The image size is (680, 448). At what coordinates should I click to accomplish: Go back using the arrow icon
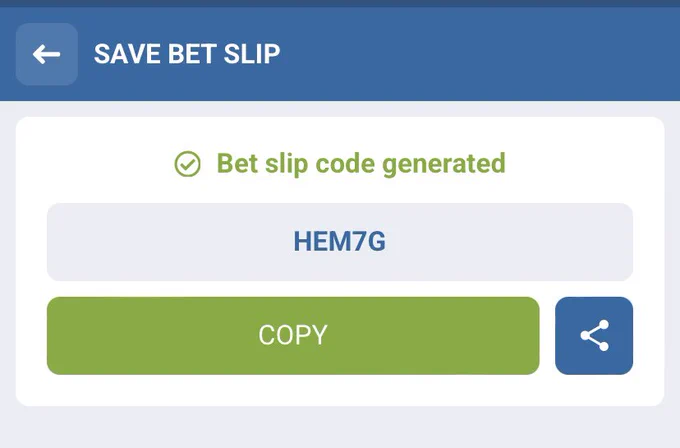tap(47, 54)
